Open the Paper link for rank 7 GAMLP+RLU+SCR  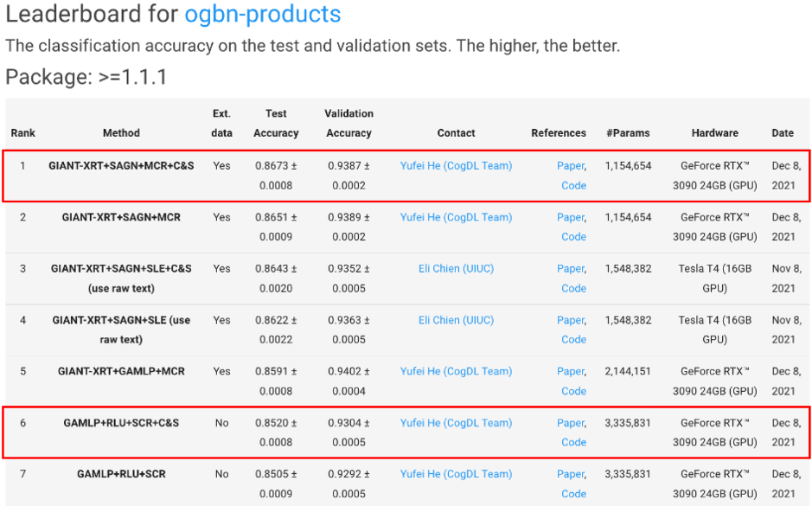(x=570, y=474)
